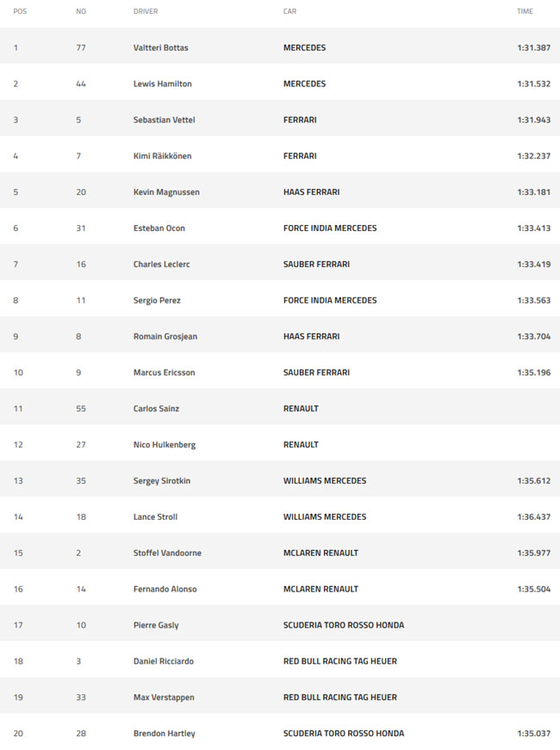Click the DRIVER column header

tap(146, 11)
